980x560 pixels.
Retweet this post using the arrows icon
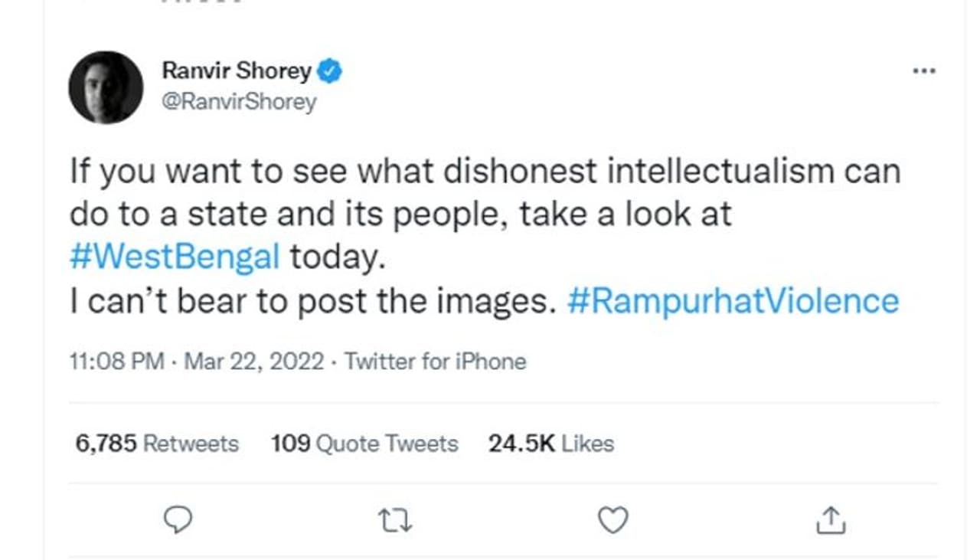pyautogui.click(x=396, y=521)
